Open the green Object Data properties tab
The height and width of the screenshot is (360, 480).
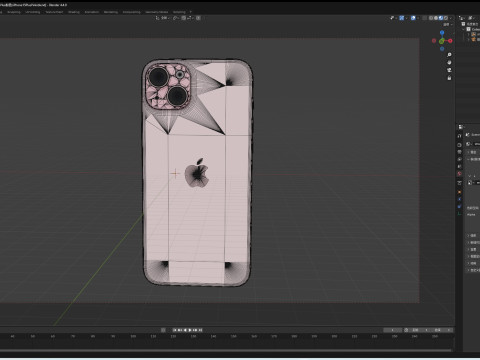[459, 213]
